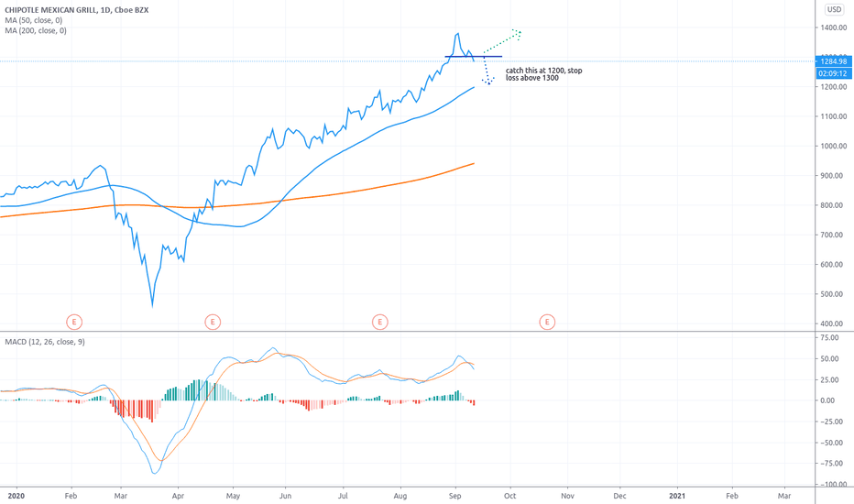Click the earnings marker in late July
Viewport: 854px width, 504px height.
pyautogui.click(x=379, y=322)
